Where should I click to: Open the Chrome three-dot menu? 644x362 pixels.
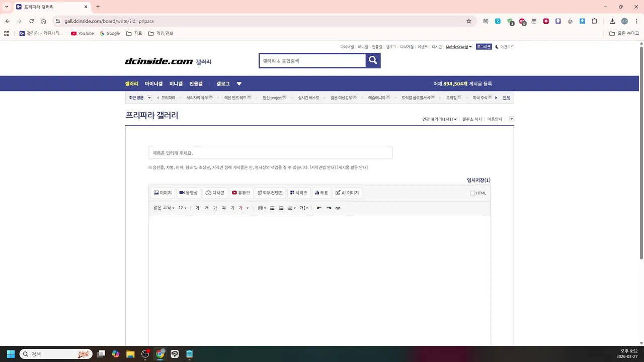coord(636,21)
